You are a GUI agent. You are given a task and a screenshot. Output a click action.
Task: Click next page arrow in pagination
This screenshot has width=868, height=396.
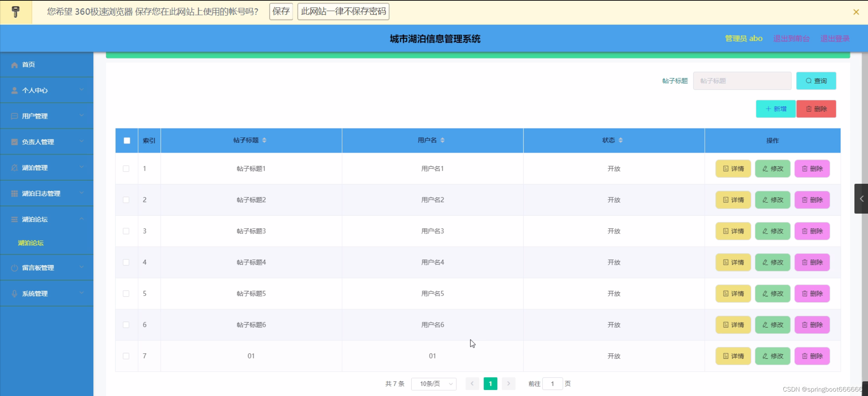pyautogui.click(x=508, y=383)
